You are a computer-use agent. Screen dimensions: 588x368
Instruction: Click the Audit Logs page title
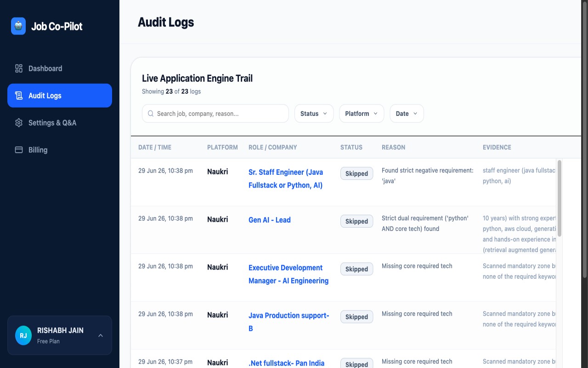[166, 22]
